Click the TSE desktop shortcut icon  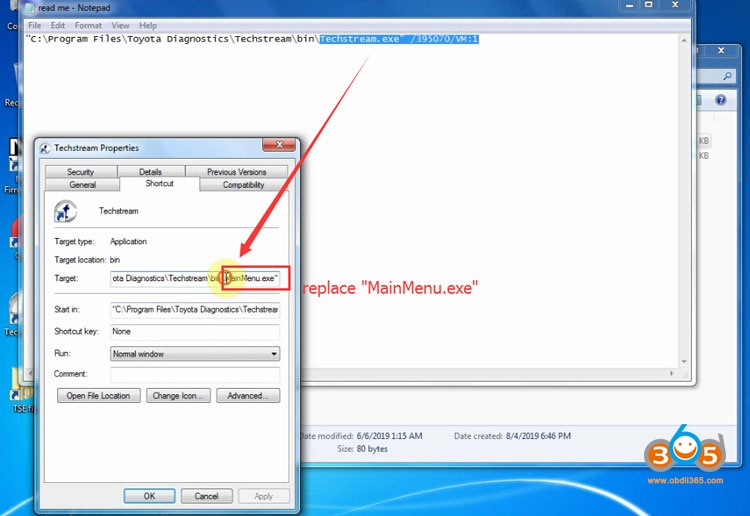(22, 385)
